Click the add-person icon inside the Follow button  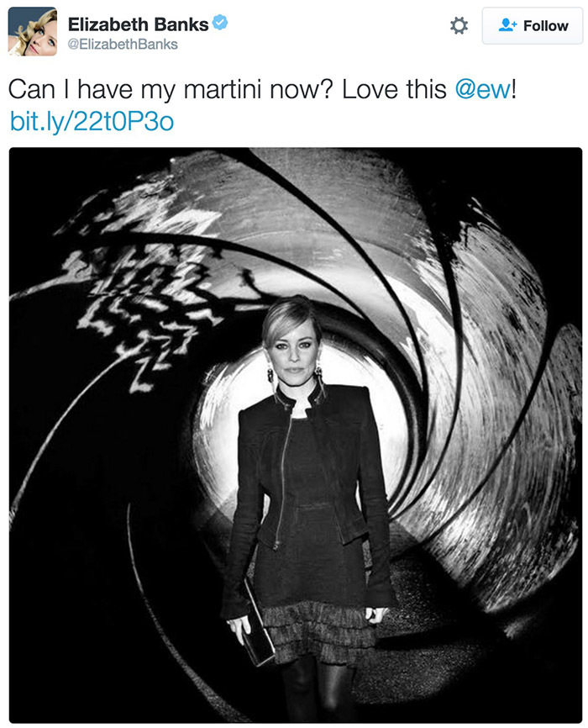[507, 24]
